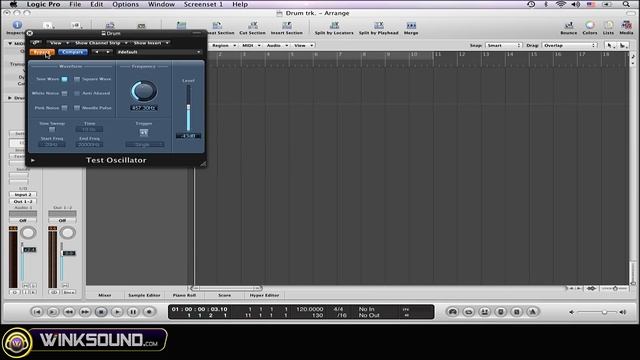The width and height of the screenshot is (640, 360).
Task: Click the Input 2 channel button
Action: coord(23,195)
